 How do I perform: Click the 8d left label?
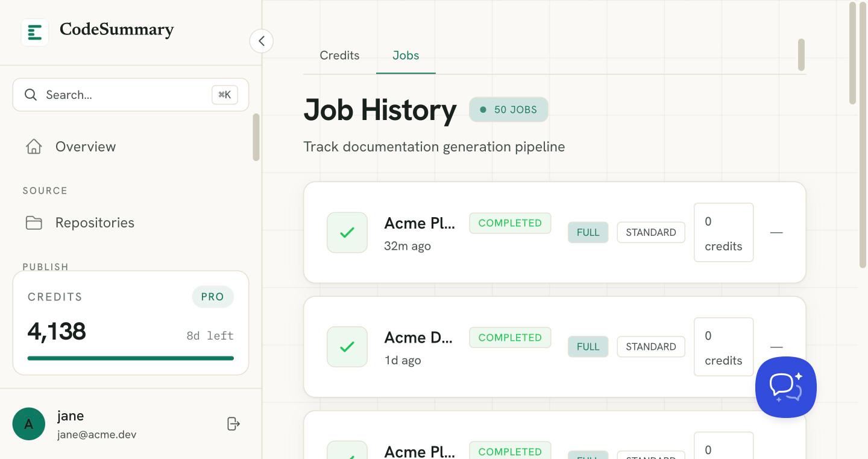click(x=210, y=336)
